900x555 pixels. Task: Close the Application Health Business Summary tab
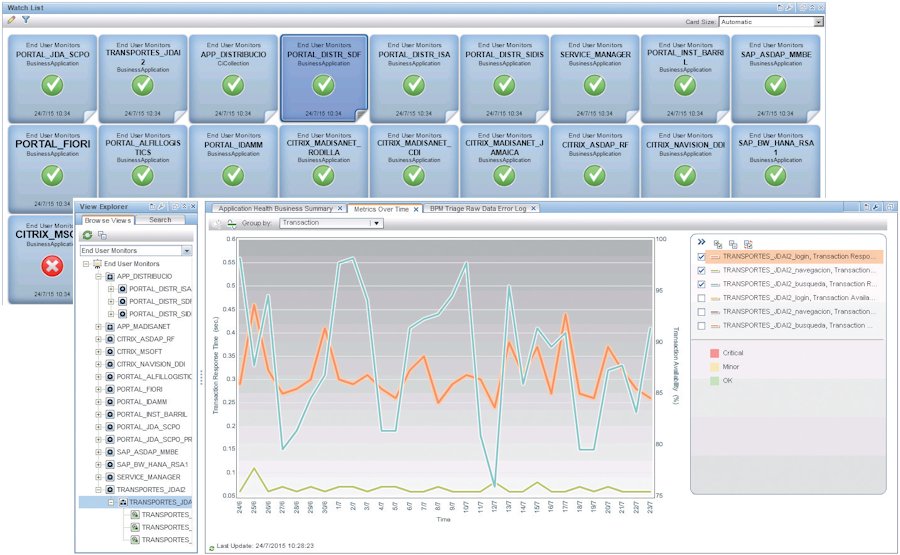pos(340,208)
